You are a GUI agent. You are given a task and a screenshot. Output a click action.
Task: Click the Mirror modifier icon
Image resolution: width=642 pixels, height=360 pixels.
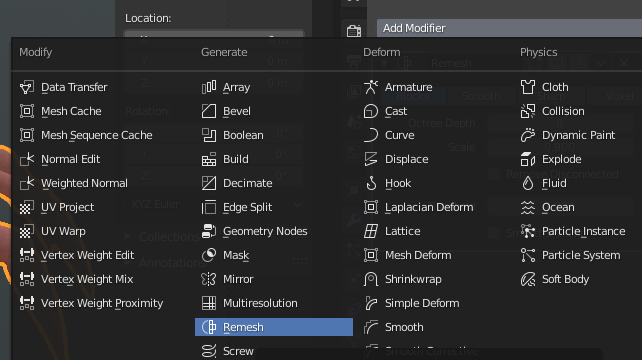209,279
